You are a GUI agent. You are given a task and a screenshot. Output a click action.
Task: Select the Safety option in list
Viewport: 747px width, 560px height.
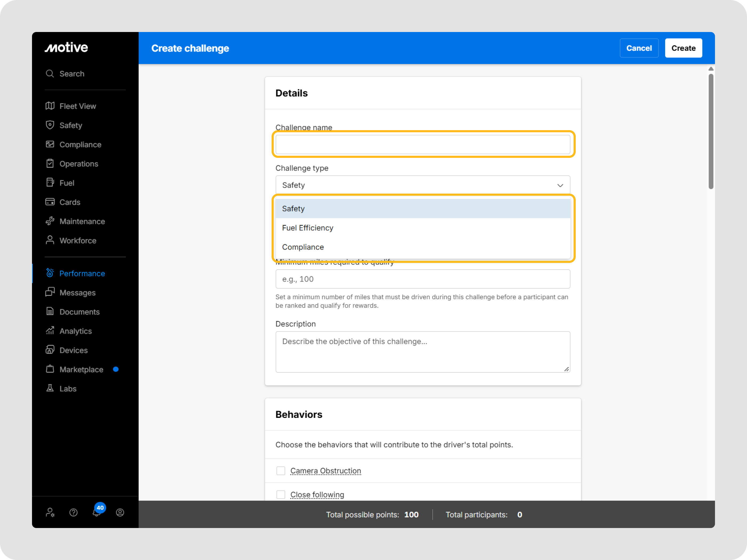tap(423, 209)
